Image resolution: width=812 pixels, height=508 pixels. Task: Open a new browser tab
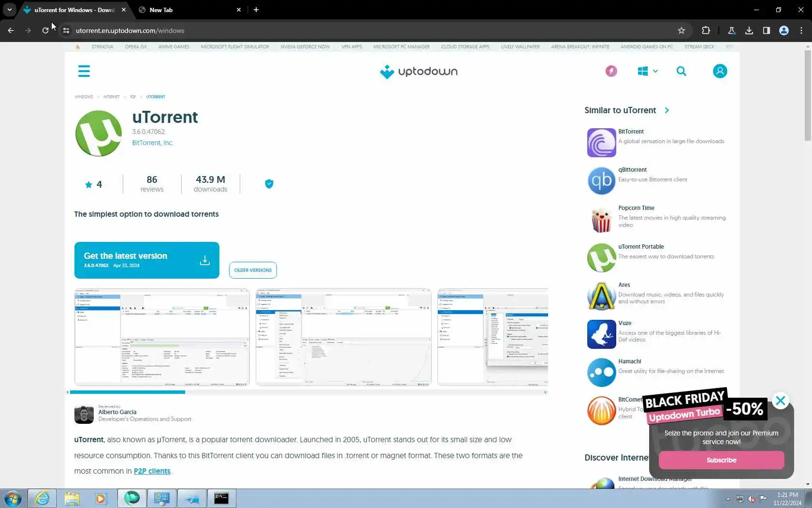click(x=256, y=10)
